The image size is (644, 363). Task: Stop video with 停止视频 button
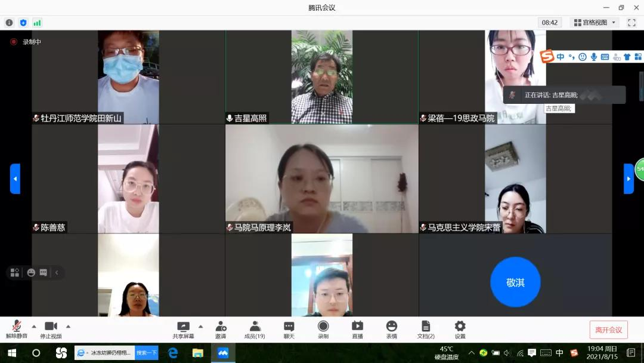[x=51, y=330]
